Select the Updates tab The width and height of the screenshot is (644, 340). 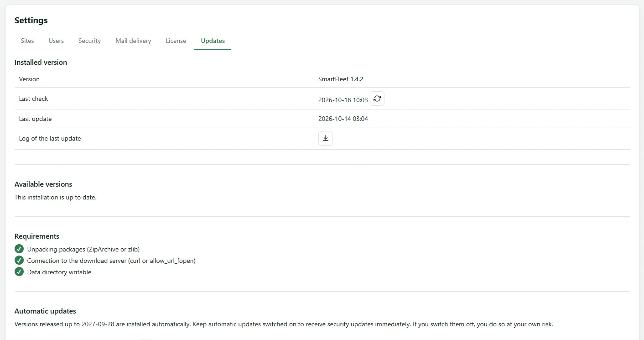(213, 41)
